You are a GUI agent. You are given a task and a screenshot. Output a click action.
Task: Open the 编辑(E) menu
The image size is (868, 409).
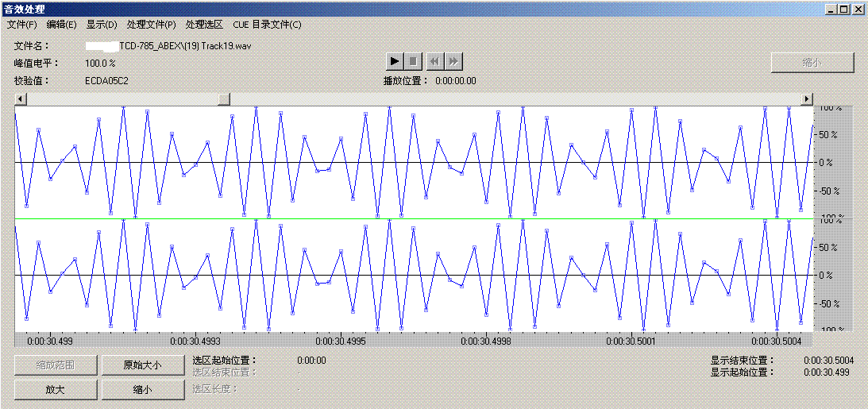[x=61, y=25]
